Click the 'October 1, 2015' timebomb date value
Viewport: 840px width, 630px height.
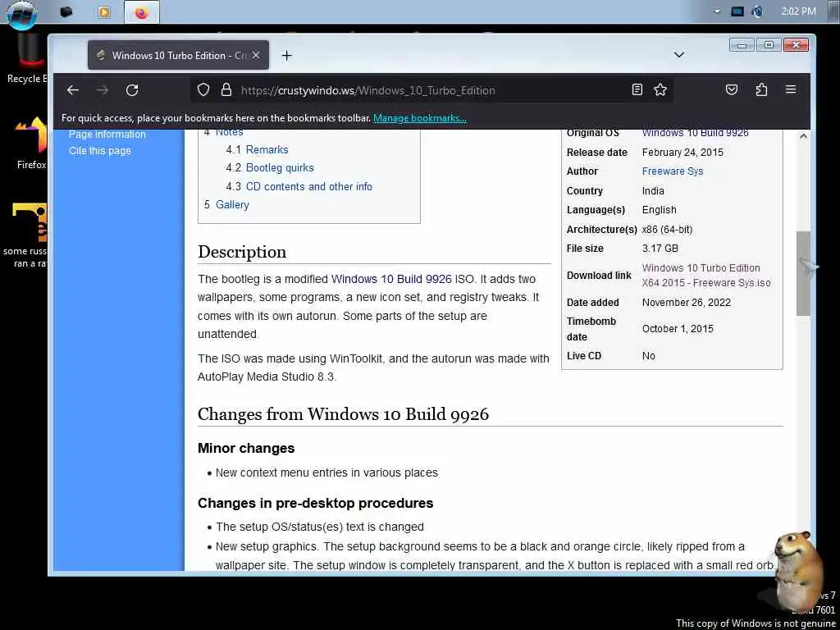point(678,329)
